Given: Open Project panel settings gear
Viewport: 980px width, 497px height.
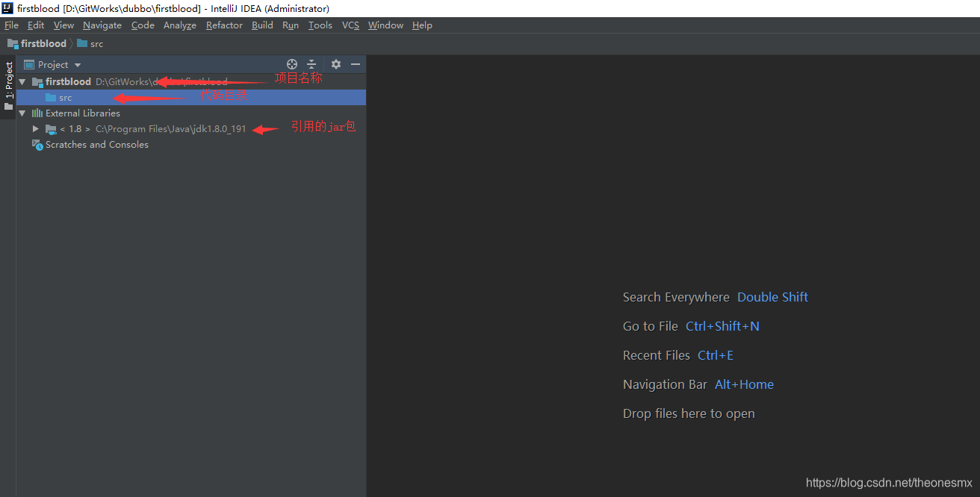Looking at the screenshot, I should [x=336, y=65].
